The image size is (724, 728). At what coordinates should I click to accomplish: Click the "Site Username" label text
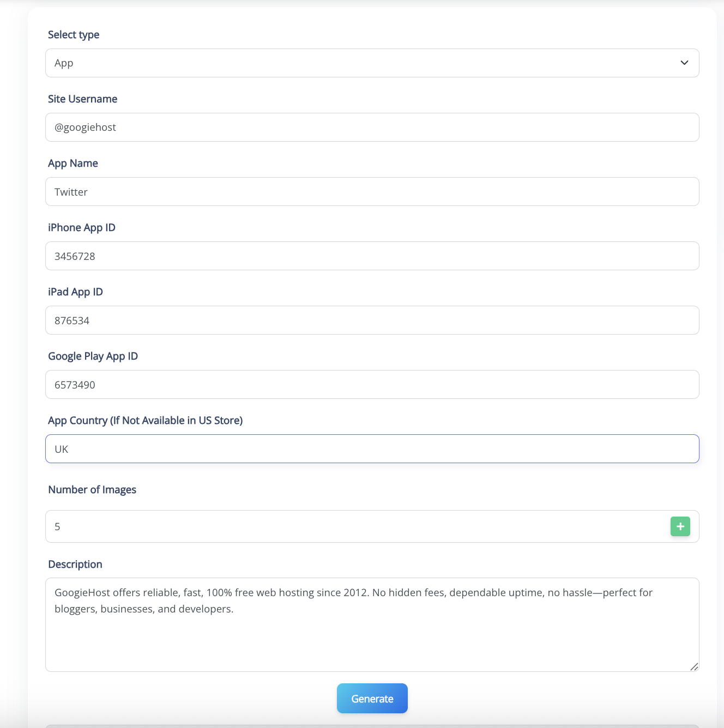[x=82, y=99]
